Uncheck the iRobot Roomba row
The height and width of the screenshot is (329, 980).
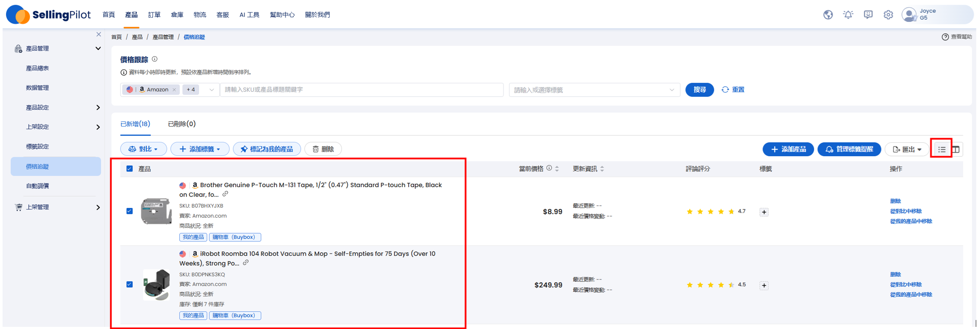130,284
